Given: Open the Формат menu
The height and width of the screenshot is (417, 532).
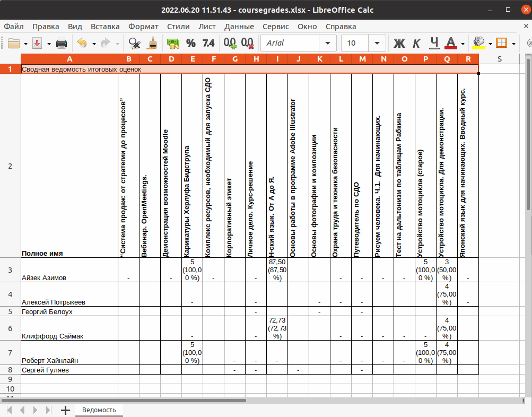Looking at the screenshot, I should [x=143, y=27].
